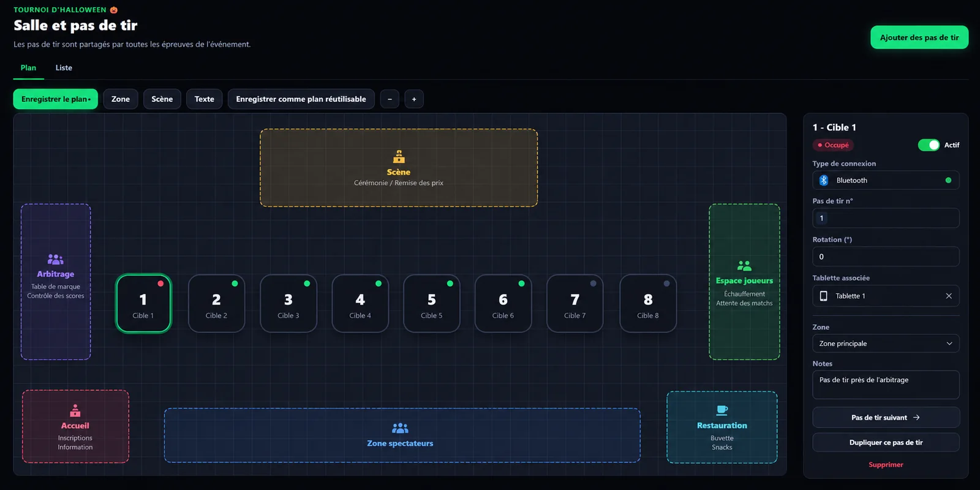Click the grey status dot on Cible 7
980x490 pixels.
click(593, 284)
